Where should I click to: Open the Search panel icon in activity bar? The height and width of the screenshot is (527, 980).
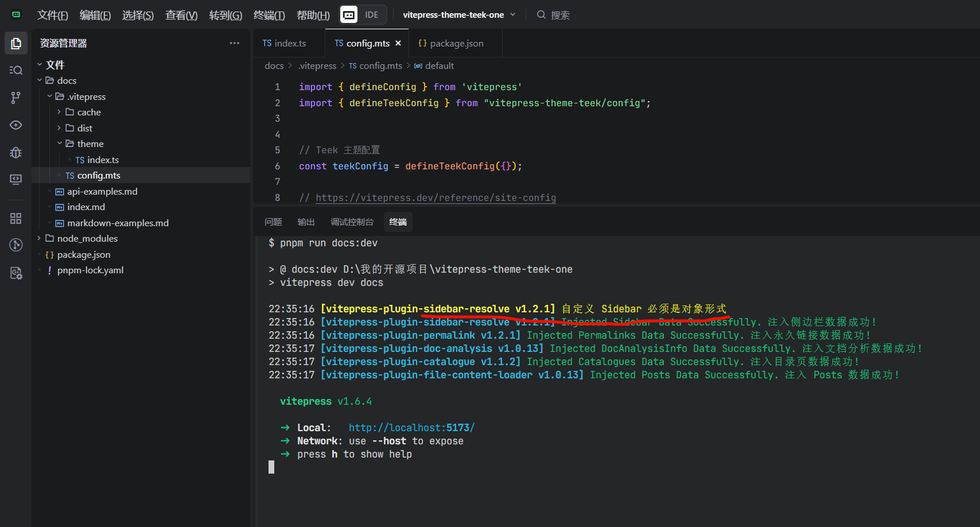(x=16, y=70)
